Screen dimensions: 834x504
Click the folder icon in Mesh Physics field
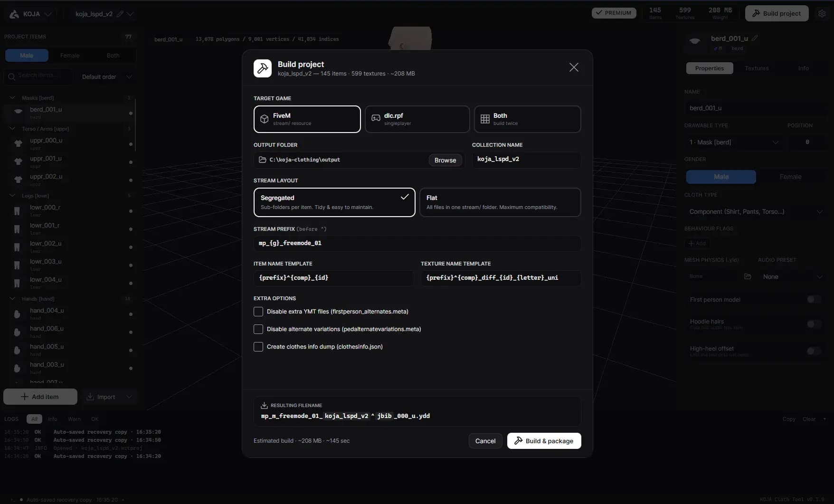point(748,276)
